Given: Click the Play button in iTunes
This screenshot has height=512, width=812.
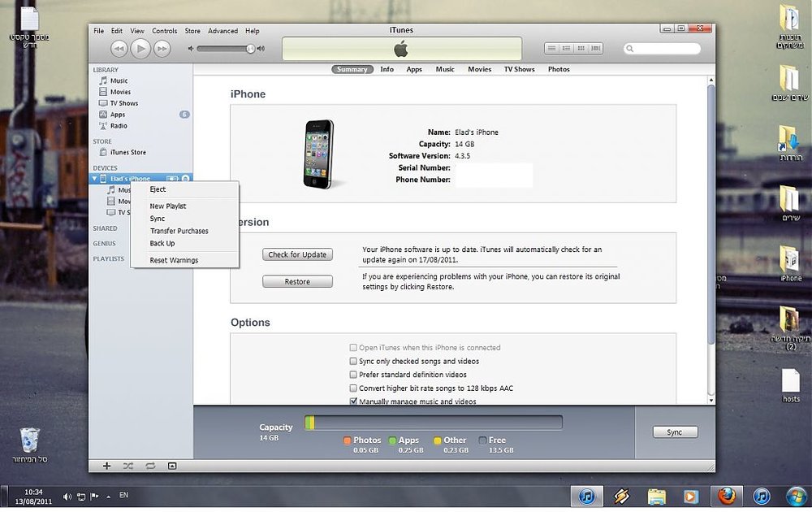Looking at the screenshot, I should [140, 48].
